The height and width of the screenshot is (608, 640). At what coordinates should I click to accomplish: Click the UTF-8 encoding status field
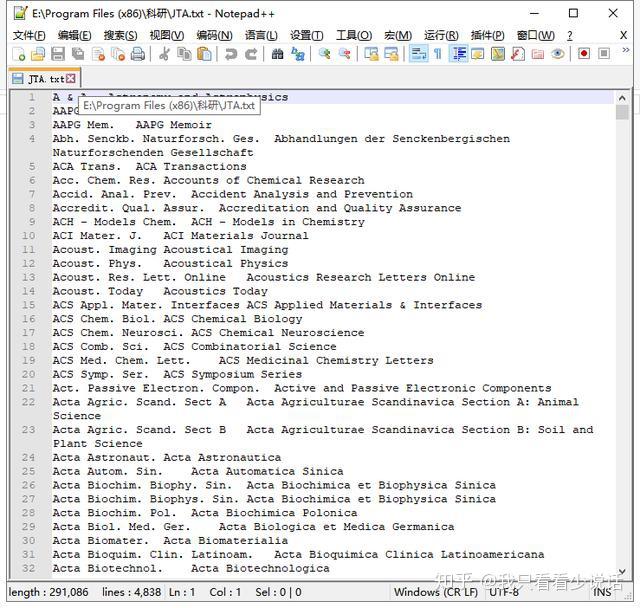point(504,592)
